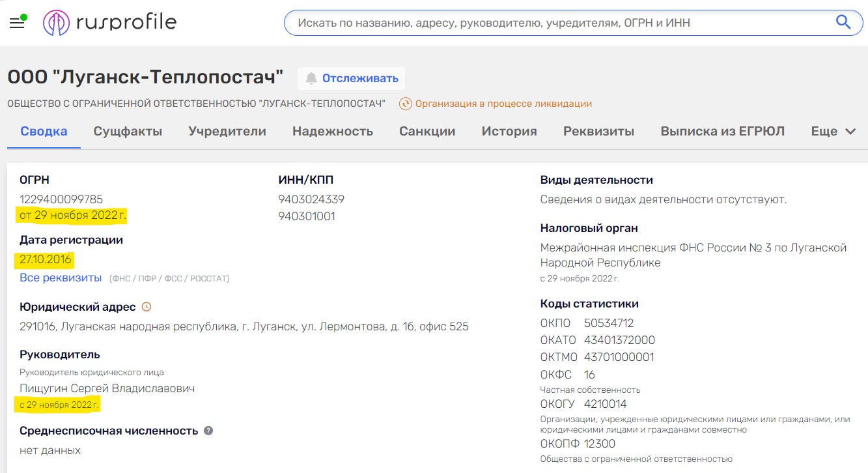Screen dimensions: 868x473
Task: Click KPP value 940301001
Action: click(307, 216)
